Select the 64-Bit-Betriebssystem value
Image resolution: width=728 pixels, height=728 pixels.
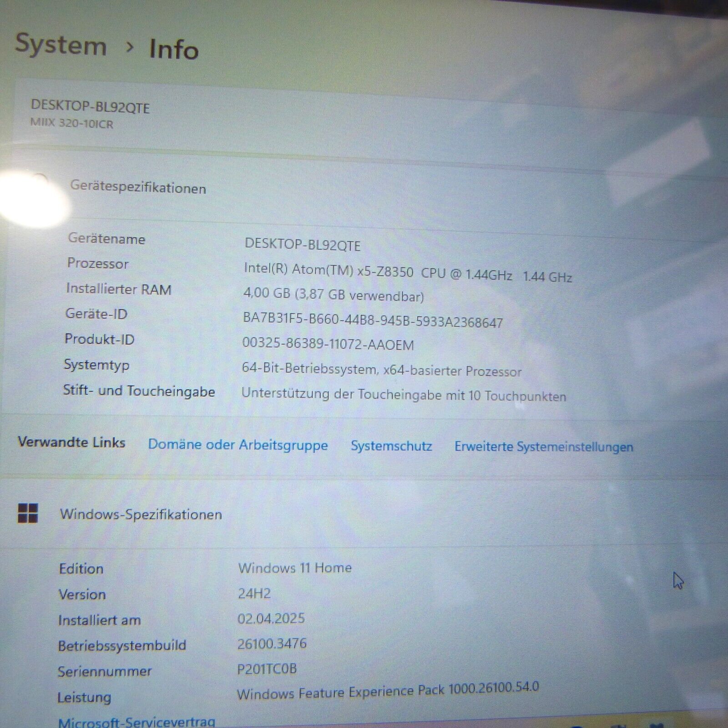pyautogui.click(x=382, y=369)
